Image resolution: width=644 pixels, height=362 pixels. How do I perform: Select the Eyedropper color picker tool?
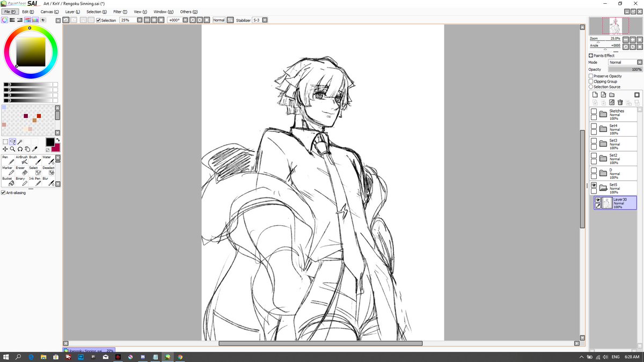point(35,149)
